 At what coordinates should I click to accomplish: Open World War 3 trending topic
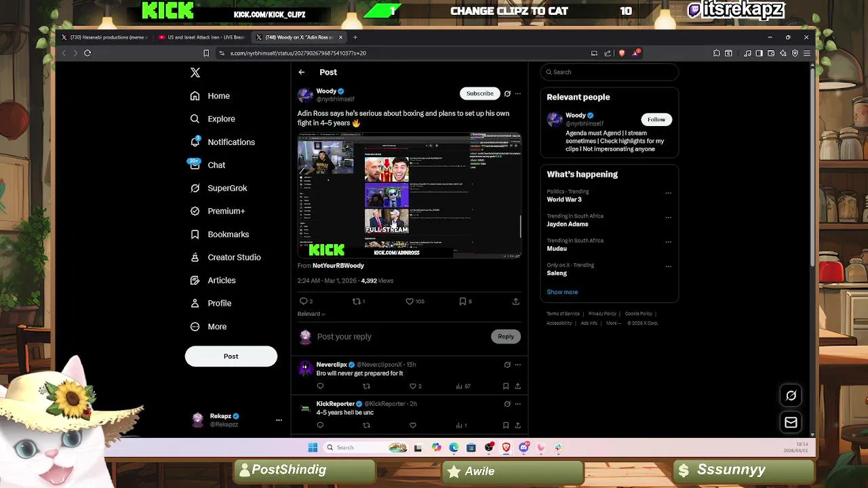coord(564,200)
